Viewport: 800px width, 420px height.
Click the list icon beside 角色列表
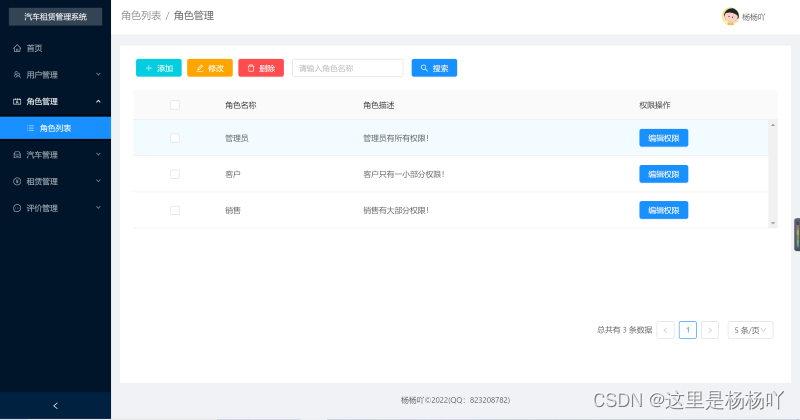coord(31,128)
